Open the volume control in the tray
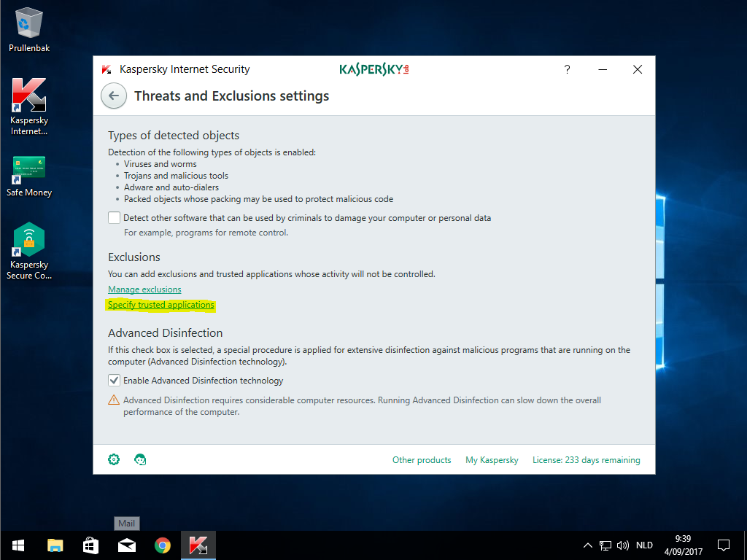 pos(623,545)
